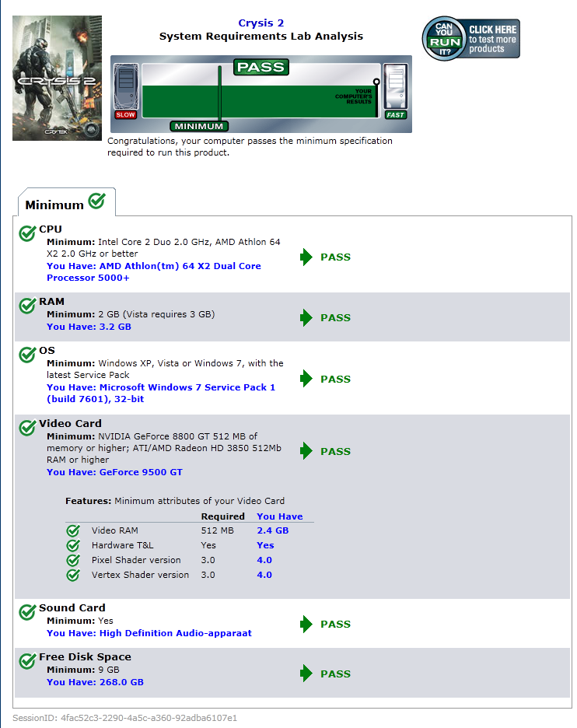
Task: Click the MINIMUM marker label on meter
Action: (x=199, y=126)
